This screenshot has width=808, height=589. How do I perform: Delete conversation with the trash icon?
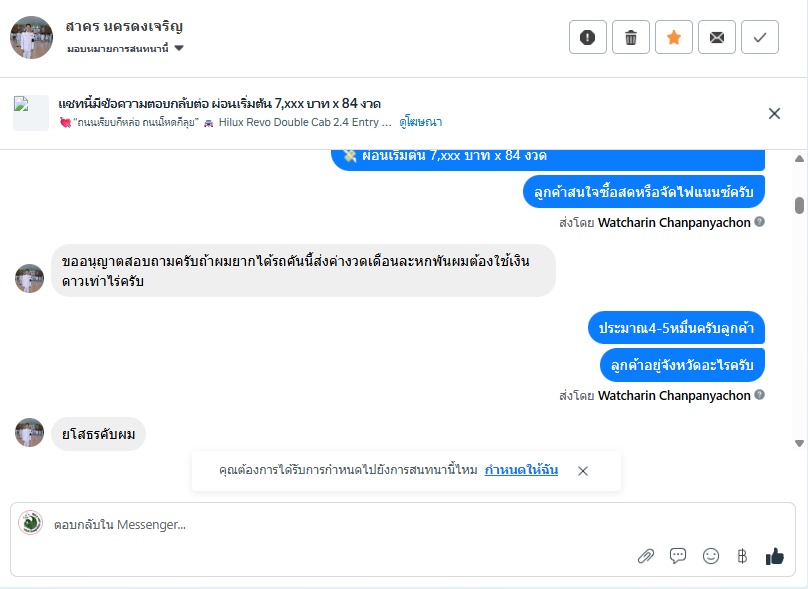(x=631, y=37)
